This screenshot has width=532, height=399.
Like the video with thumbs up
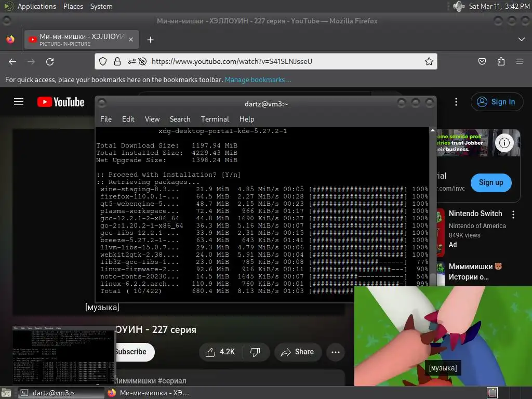coord(220,352)
